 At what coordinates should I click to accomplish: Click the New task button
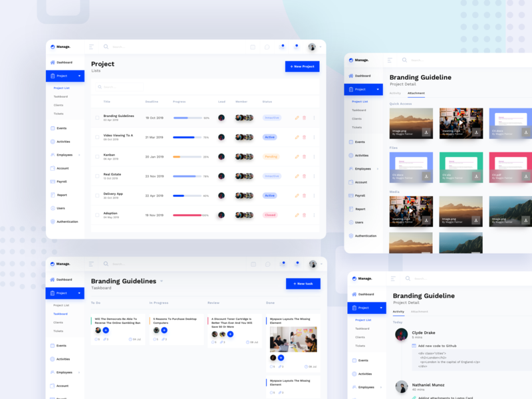303,284
